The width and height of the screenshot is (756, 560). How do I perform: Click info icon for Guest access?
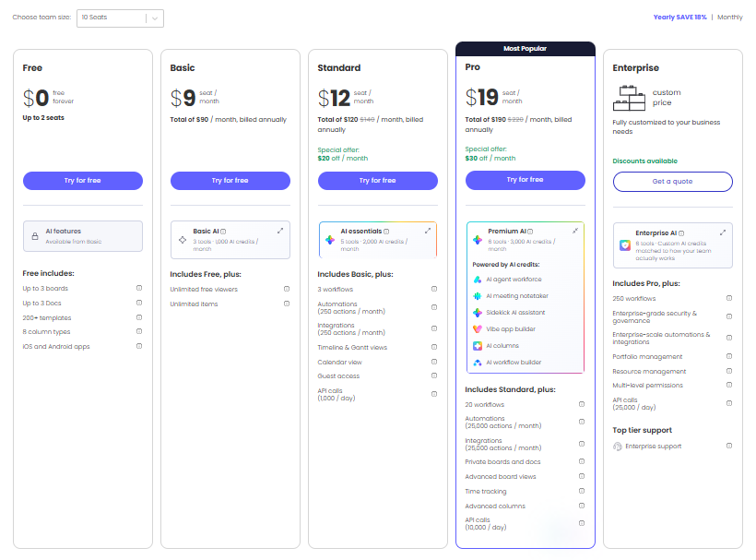(x=434, y=375)
